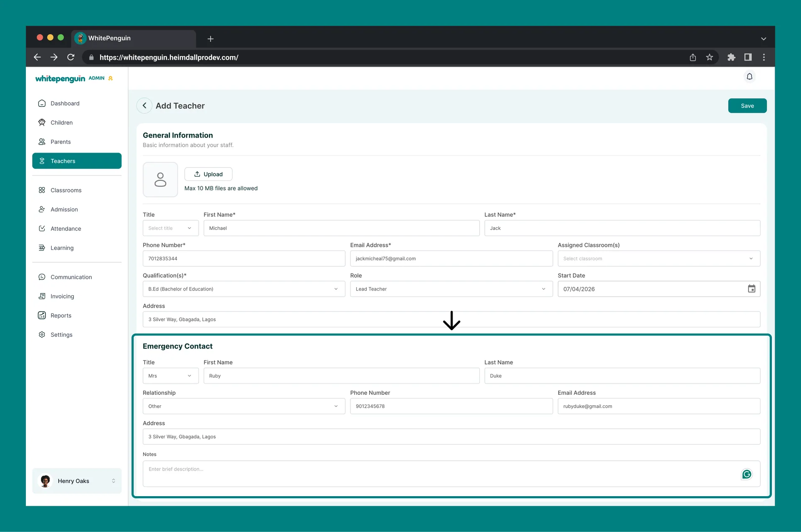
Task: Click the Communication chat icon
Action: pos(42,277)
